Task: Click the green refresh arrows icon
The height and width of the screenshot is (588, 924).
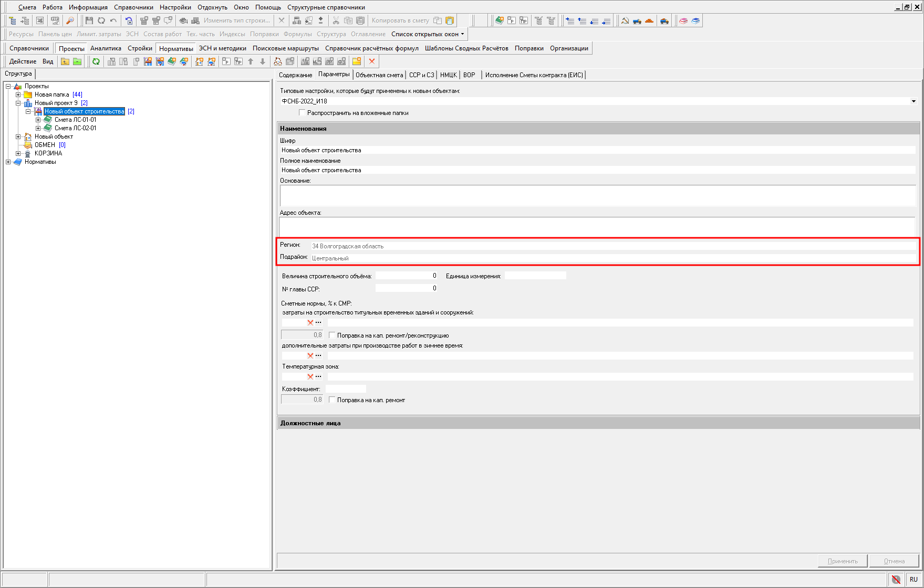Action: coord(96,61)
